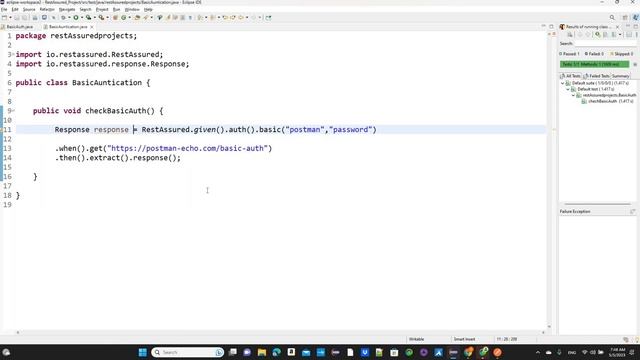The width and height of the screenshot is (640, 360).
Task: Click the Back navigation arrow icon
Action: click(241, 18)
